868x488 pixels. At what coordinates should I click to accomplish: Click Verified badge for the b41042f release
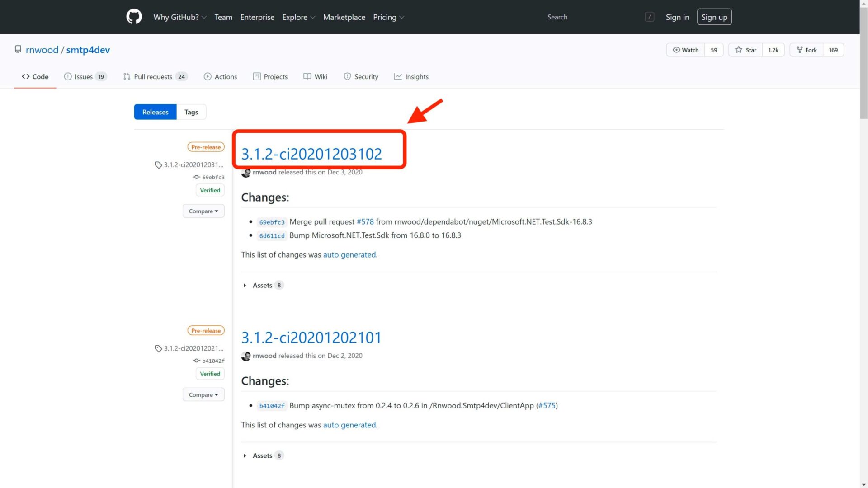[210, 374]
